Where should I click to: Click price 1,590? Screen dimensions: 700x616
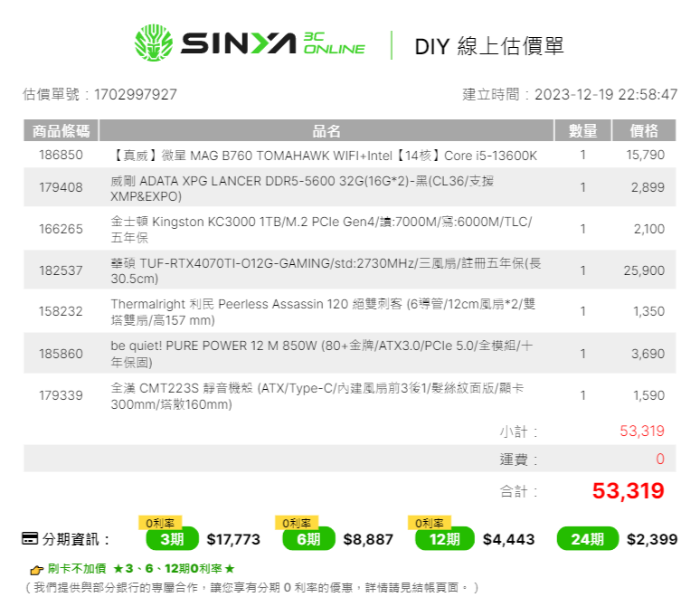point(649,395)
